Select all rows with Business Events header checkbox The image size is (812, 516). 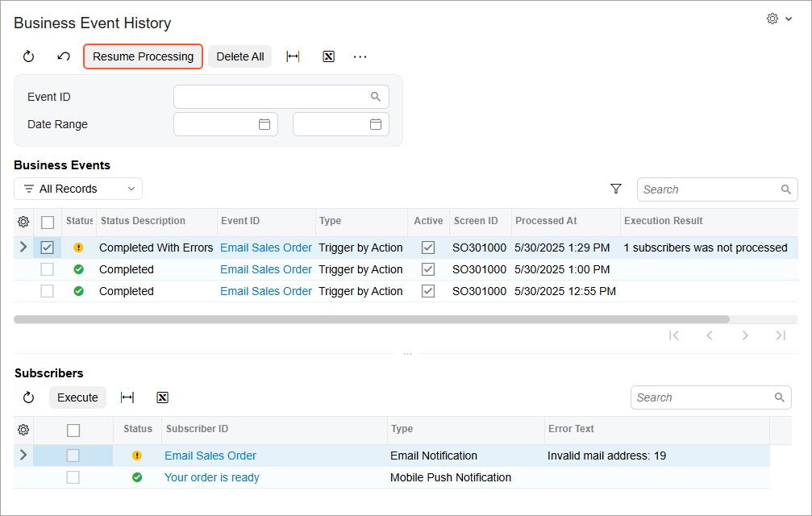coord(48,222)
